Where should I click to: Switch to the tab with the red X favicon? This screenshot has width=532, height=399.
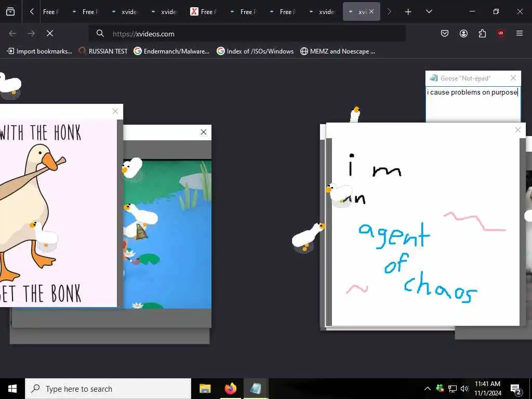(204, 12)
